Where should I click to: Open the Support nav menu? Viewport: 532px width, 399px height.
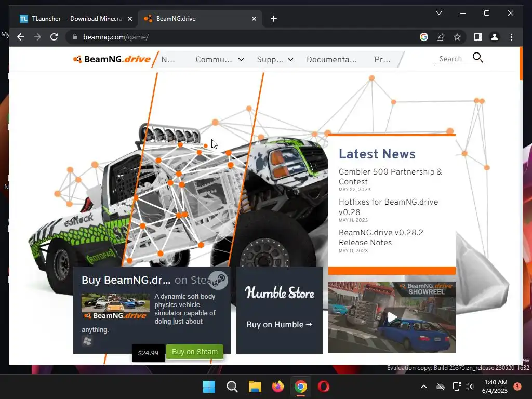point(270,60)
